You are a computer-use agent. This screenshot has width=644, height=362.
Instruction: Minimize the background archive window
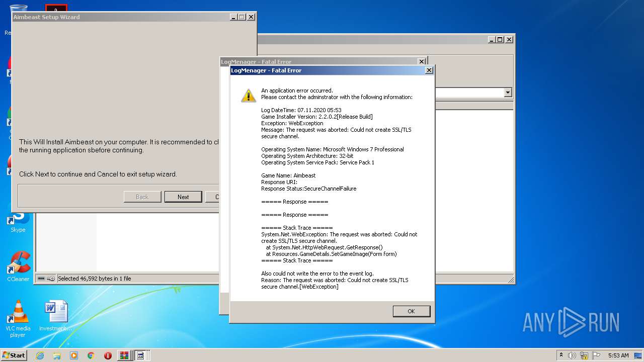point(492,39)
